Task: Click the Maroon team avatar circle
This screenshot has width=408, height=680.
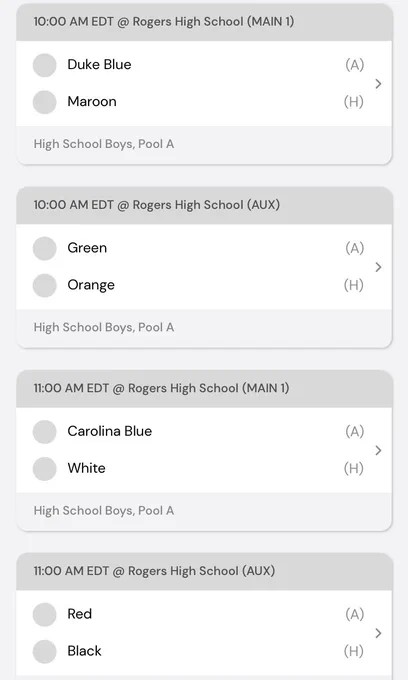Action: (45, 102)
